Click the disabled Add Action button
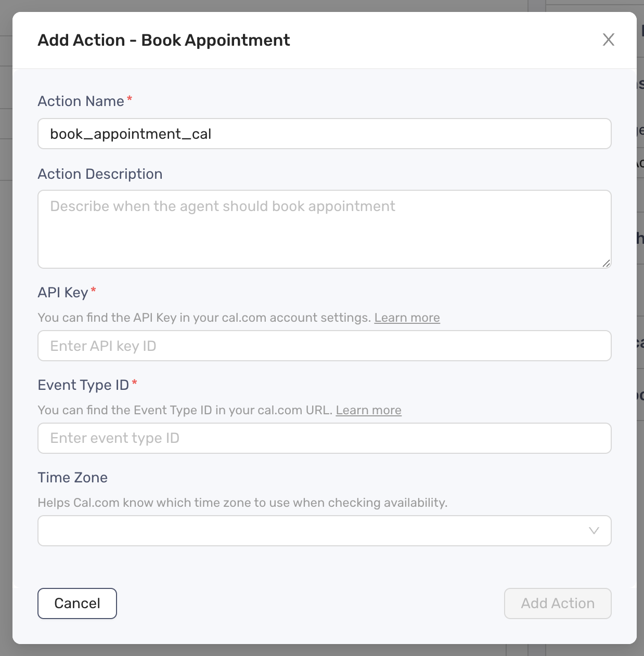The height and width of the screenshot is (656, 644). 557,603
